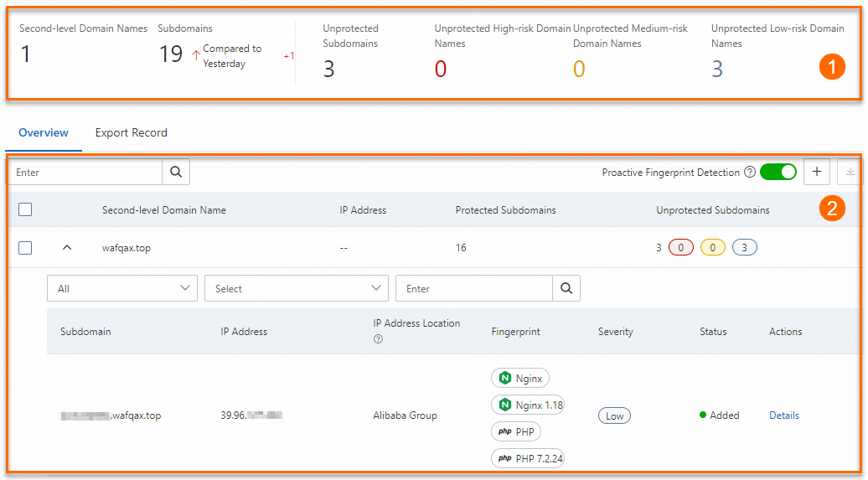Click the Proactive Fingerprint Detection help icon
The image size is (868, 480).
[750, 173]
